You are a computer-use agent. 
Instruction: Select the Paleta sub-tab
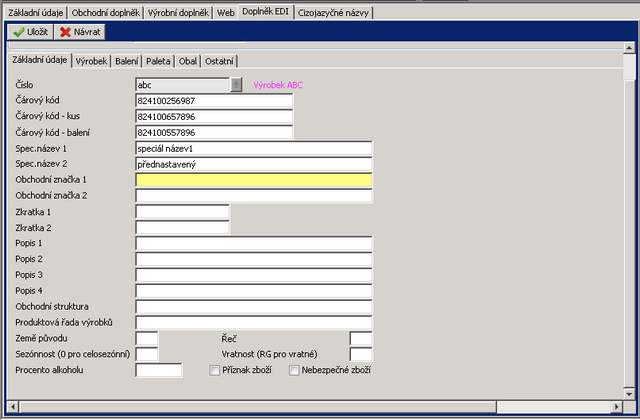(159, 61)
